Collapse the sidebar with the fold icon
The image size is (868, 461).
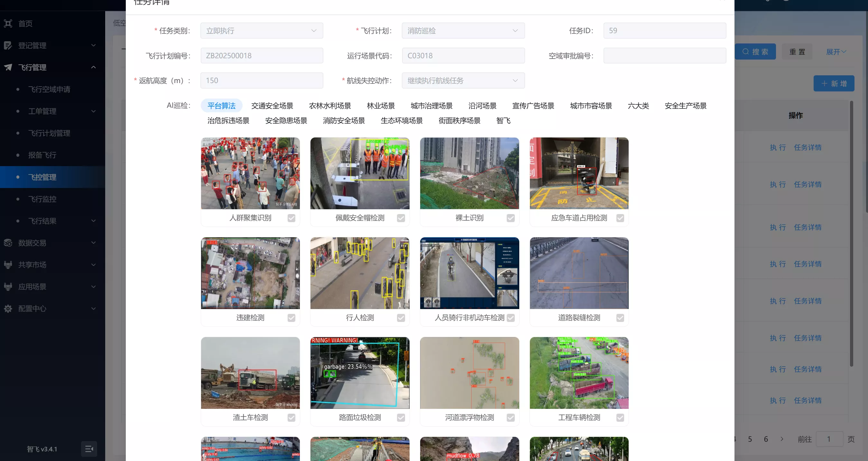click(x=89, y=449)
